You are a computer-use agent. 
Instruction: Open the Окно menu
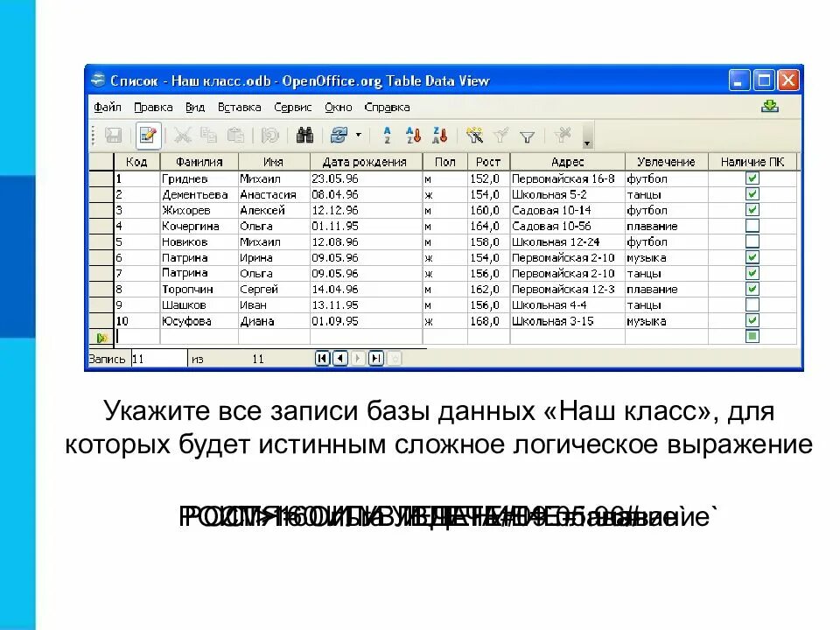point(338,107)
